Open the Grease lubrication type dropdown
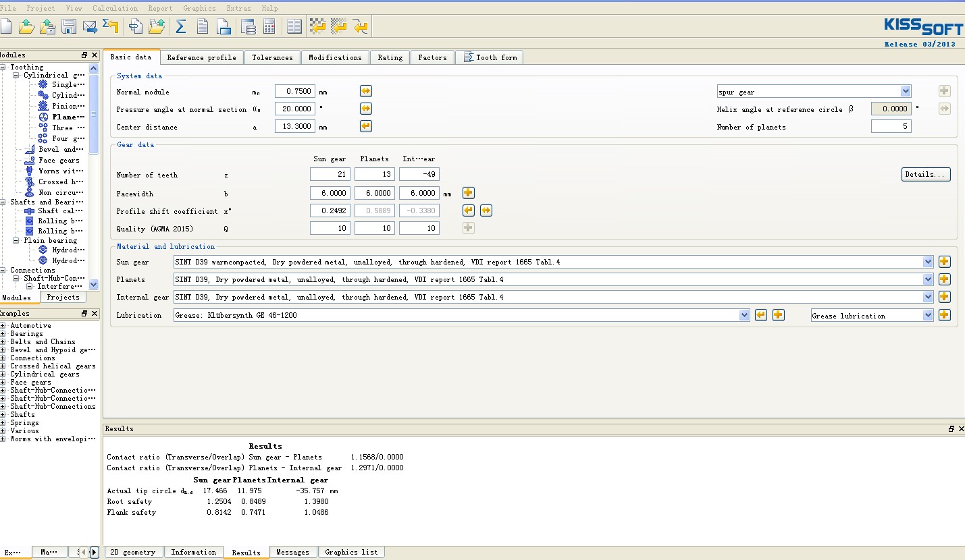Screen dimensions: 965x560 pos(928,315)
